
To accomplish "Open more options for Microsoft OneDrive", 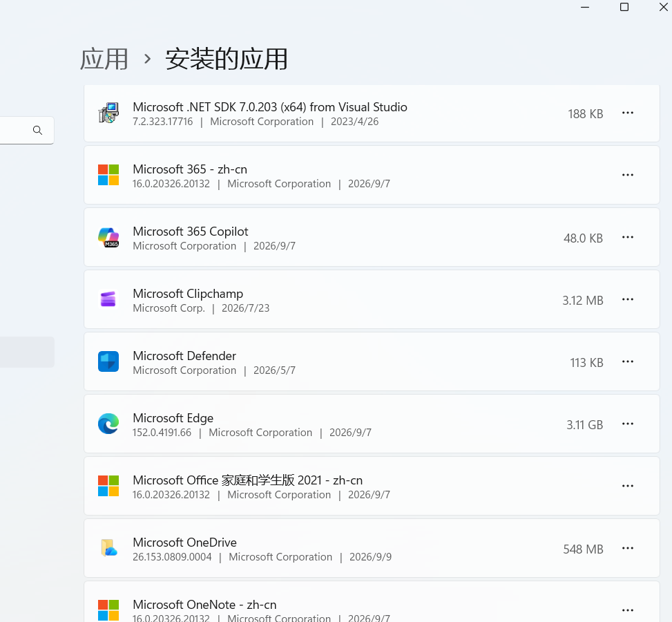I will (628, 548).
